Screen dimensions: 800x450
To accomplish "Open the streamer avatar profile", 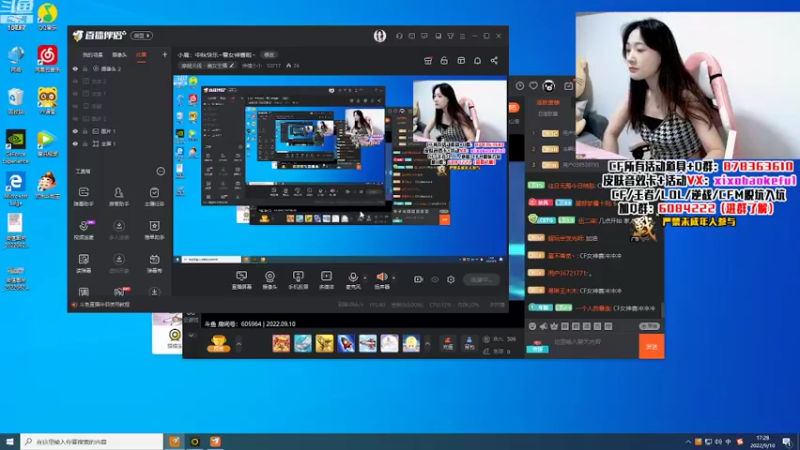I will click(x=380, y=36).
